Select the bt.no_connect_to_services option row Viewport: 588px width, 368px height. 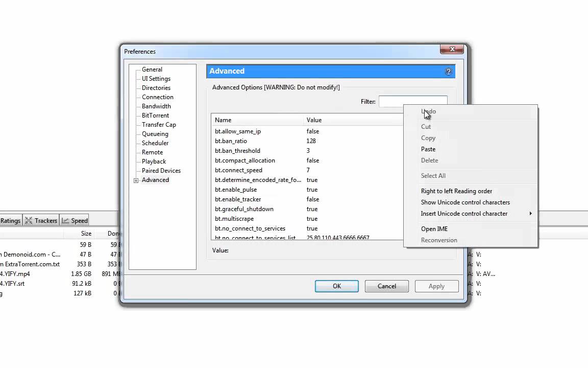[307, 228]
